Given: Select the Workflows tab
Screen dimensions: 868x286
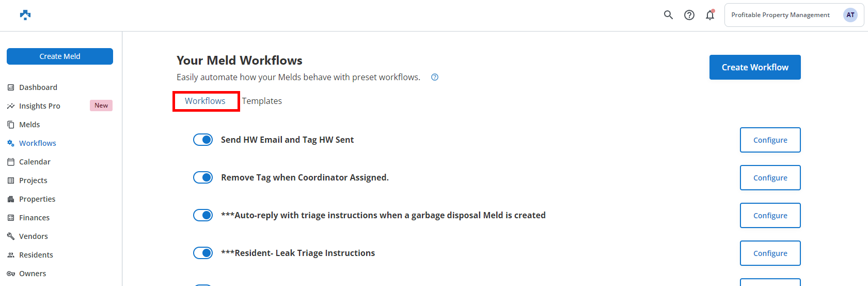Looking at the screenshot, I should (x=206, y=101).
